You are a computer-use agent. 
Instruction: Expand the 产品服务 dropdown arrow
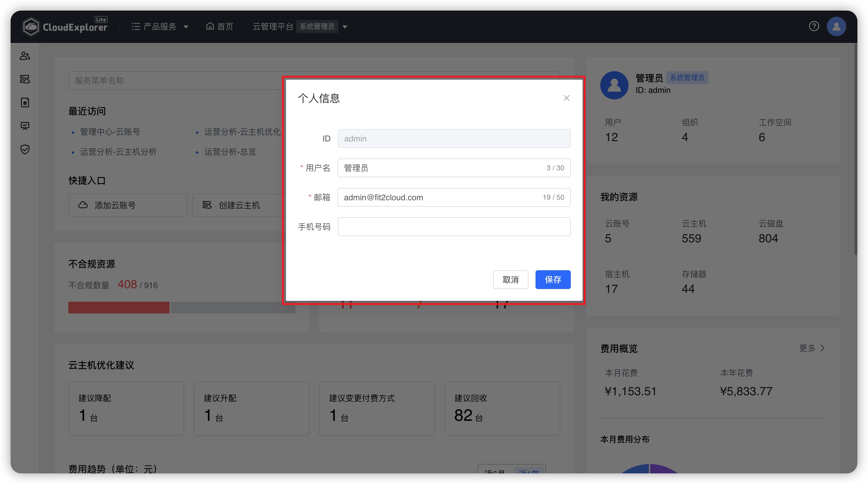click(x=186, y=26)
